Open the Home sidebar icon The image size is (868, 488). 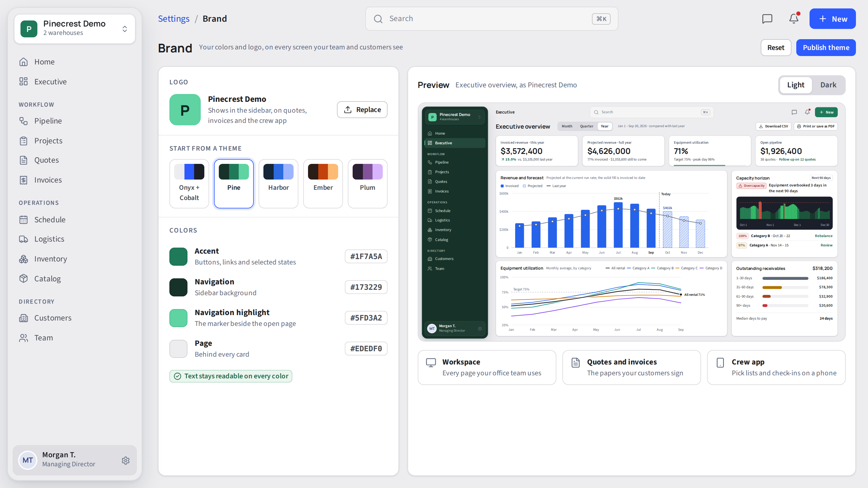coord(23,62)
